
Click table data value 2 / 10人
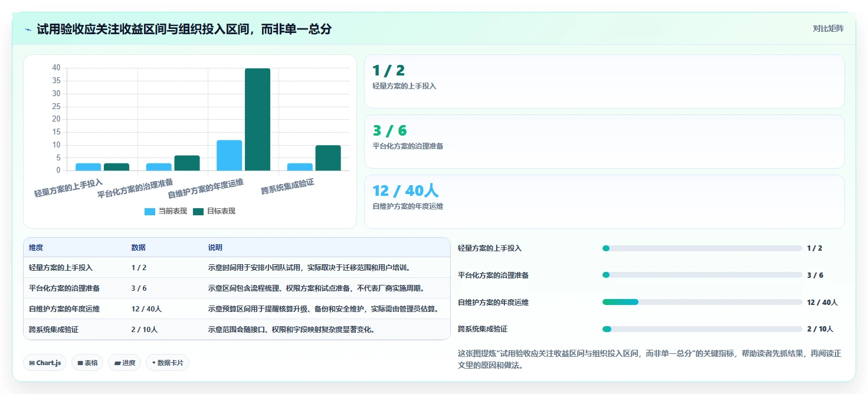tap(145, 330)
